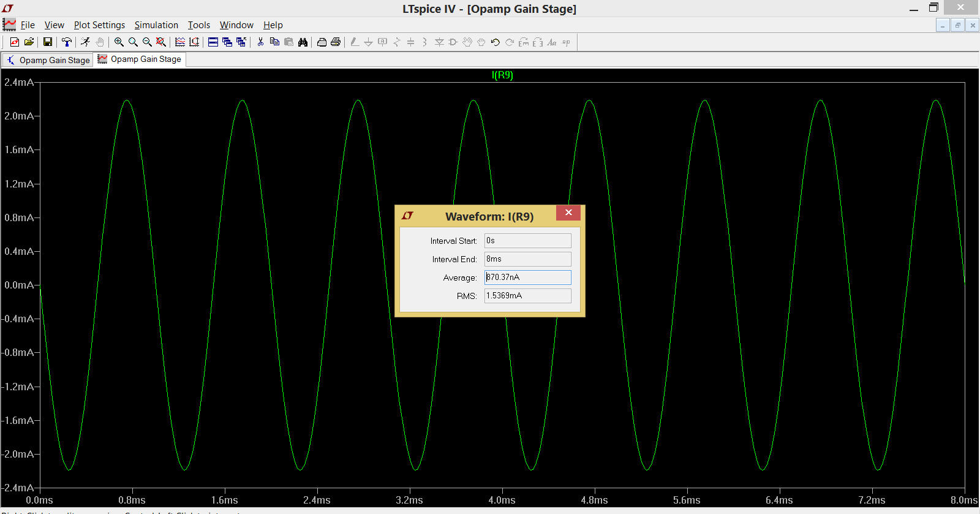This screenshot has height=514, width=980.
Task: Click the LTspice icon in title bar
Action: click(x=8, y=8)
